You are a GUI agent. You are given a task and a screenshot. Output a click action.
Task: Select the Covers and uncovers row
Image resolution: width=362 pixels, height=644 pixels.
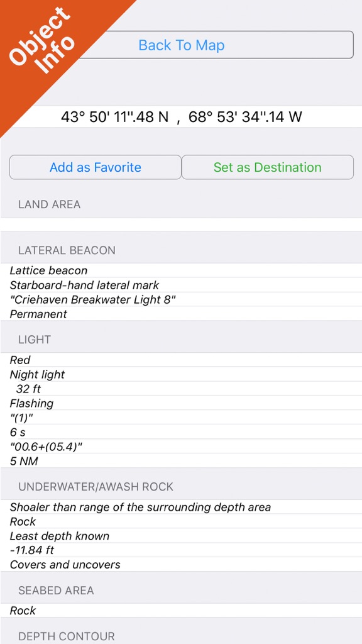(181, 565)
